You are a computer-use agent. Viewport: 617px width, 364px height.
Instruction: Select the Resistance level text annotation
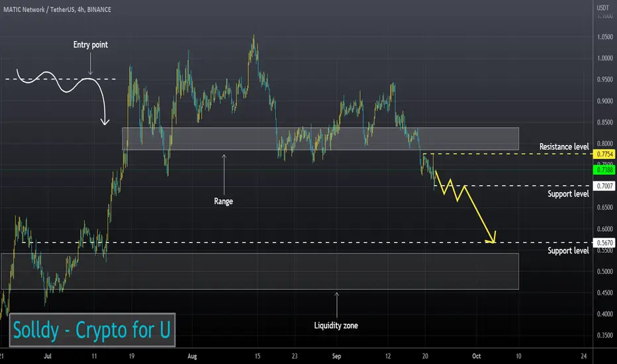tap(564, 146)
